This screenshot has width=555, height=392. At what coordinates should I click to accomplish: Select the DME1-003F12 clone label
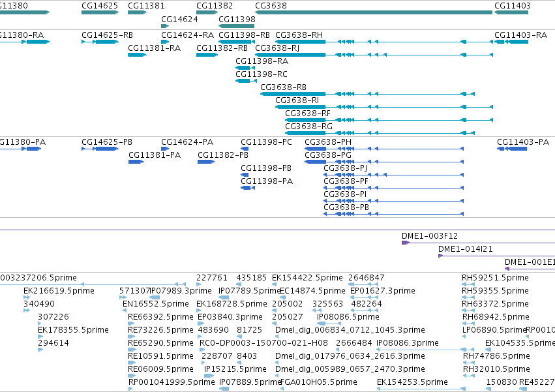point(430,236)
